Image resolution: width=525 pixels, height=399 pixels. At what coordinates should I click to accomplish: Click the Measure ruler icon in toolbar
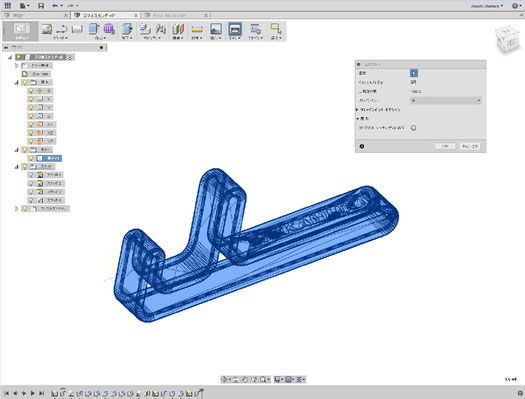[197, 29]
